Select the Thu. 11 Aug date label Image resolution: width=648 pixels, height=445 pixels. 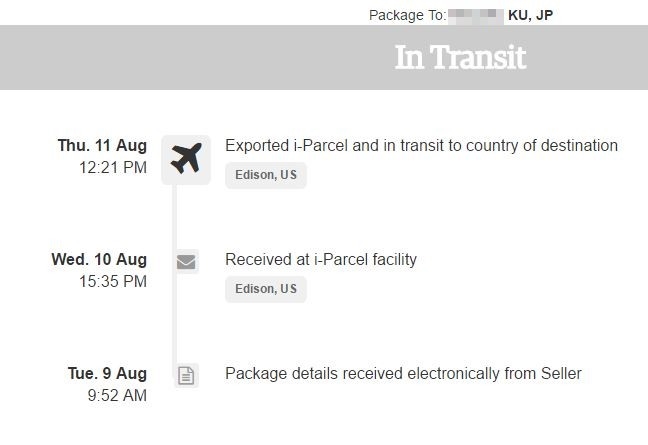coord(102,146)
